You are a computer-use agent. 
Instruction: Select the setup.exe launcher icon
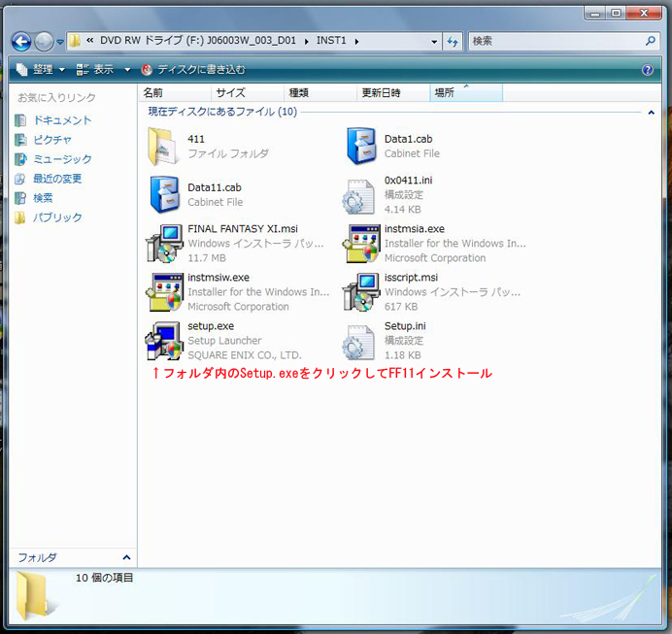[164, 341]
